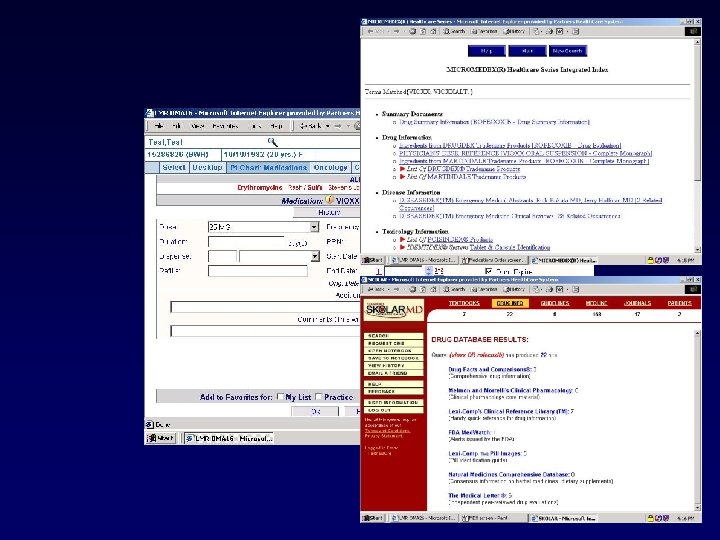Image resolution: width=720 pixels, height=540 pixels.
Task: Click the Main button in MICROMEDEX page
Action: (527, 51)
